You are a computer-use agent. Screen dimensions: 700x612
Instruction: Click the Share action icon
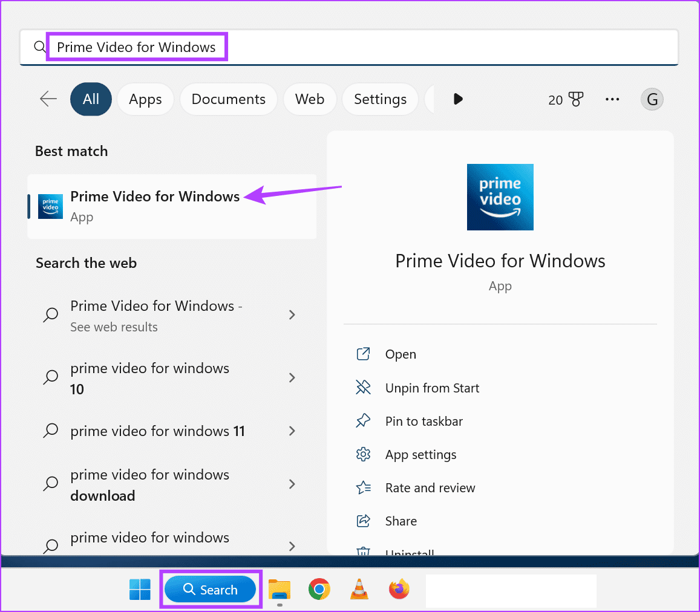[x=364, y=521]
